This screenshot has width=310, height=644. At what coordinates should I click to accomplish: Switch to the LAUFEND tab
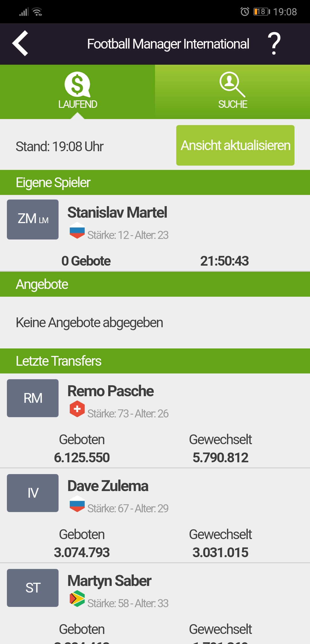pyautogui.click(x=77, y=92)
